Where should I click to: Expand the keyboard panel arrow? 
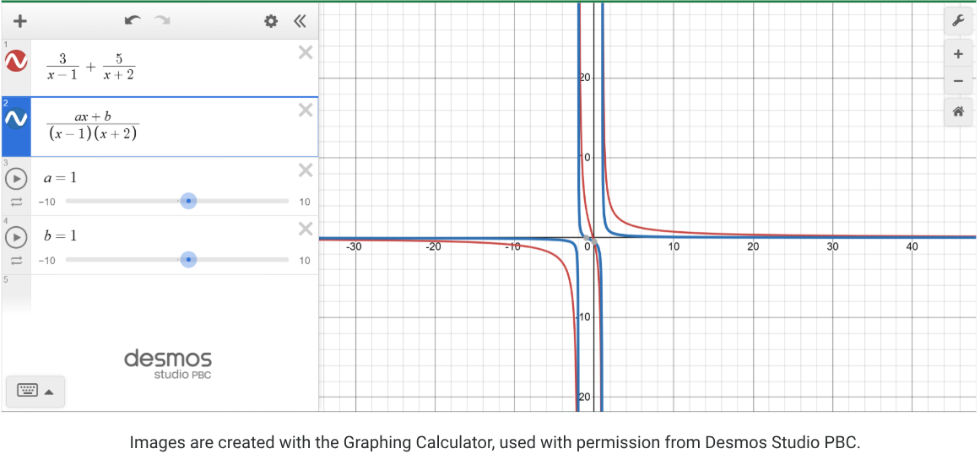49,392
